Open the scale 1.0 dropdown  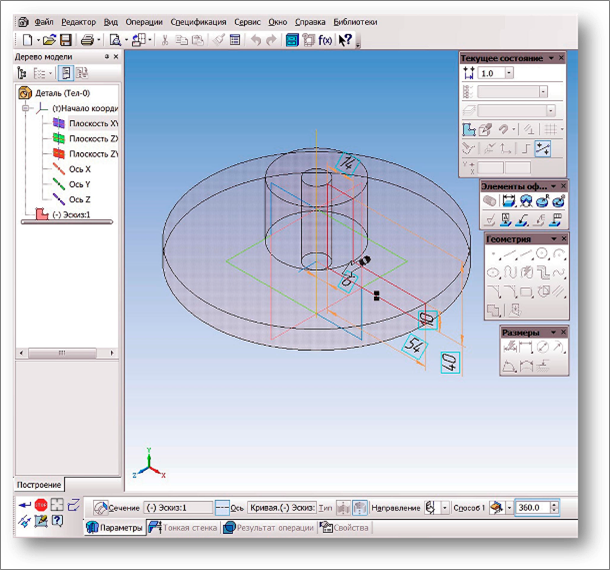tap(510, 73)
